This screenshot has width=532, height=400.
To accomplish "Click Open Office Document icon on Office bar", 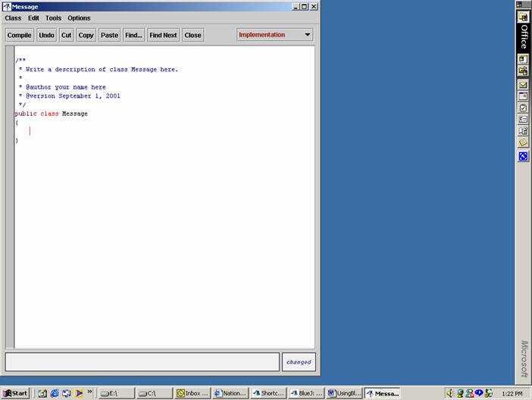I will pyautogui.click(x=523, y=71).
